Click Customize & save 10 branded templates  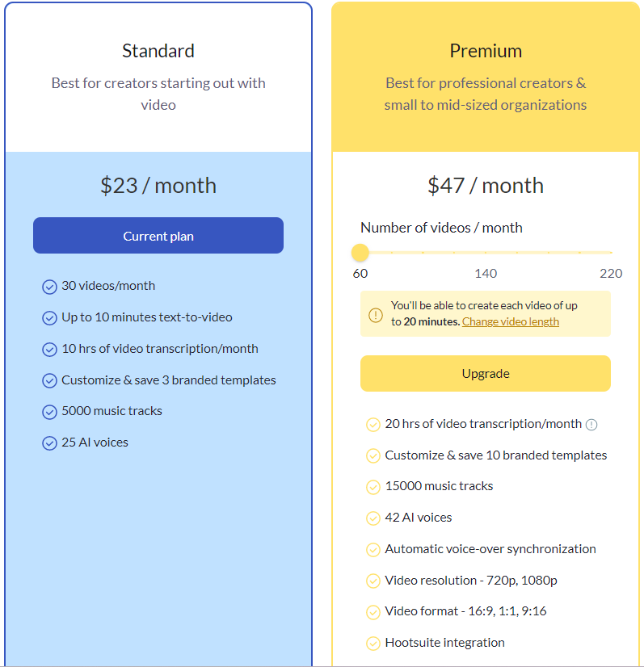coord(496,455)
